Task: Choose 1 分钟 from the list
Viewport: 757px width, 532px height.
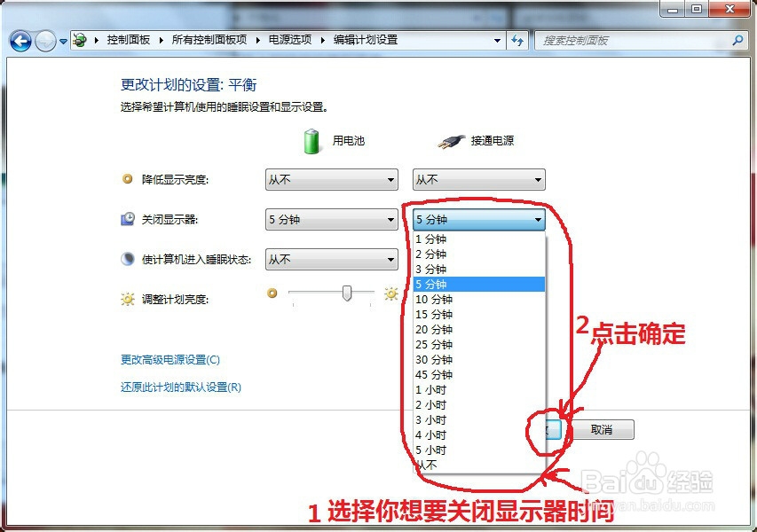Action: click(479, 239)
